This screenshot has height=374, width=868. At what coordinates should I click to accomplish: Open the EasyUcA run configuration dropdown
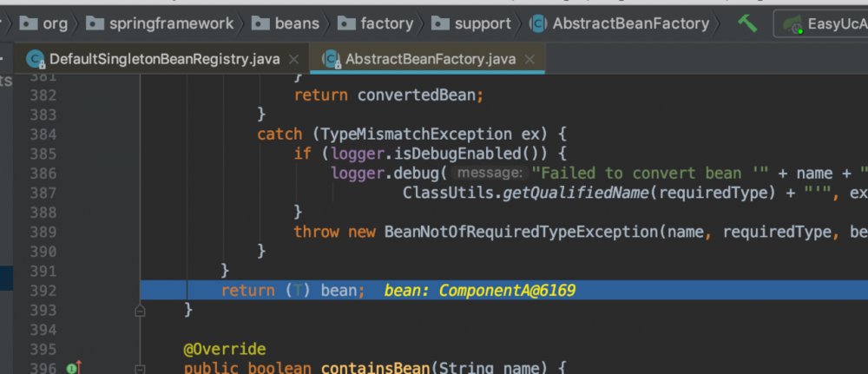[x=821, y=24]
